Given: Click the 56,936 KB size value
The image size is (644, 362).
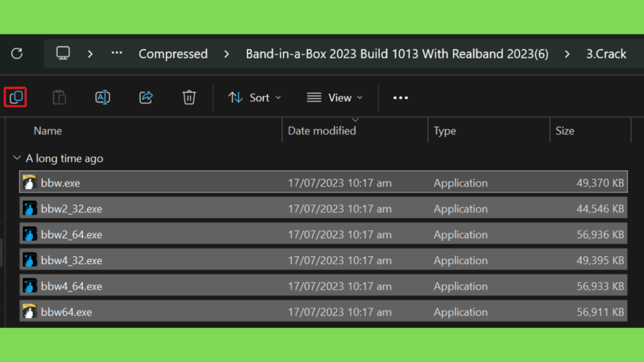Looking at the screenshot, I should tap(600, 235).
